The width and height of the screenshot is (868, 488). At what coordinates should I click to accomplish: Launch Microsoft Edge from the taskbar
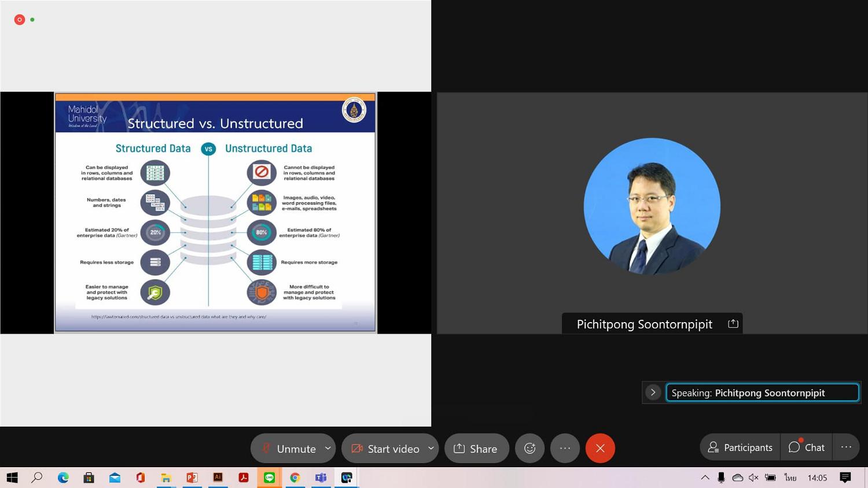tap(63, 478)
